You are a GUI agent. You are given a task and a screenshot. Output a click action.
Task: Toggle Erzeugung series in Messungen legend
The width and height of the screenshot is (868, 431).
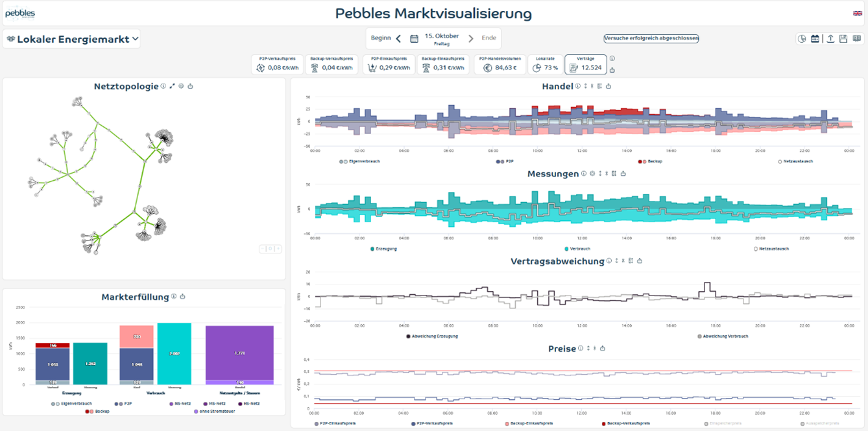click(383, 249)
